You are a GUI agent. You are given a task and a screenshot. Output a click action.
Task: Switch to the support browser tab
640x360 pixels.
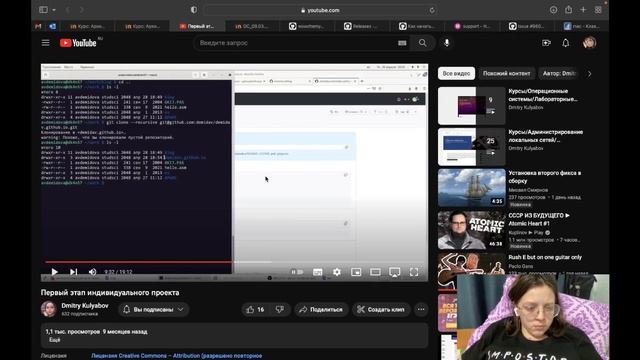coord(472,26)
